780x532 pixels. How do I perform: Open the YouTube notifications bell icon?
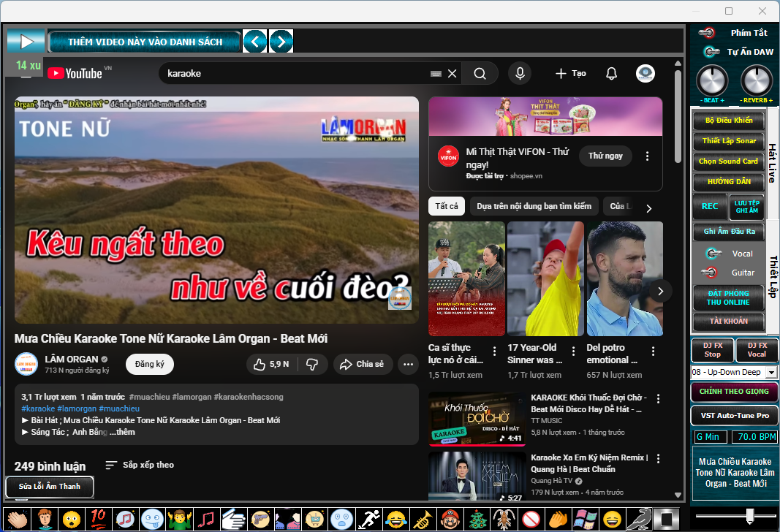(x=611, y=73)
